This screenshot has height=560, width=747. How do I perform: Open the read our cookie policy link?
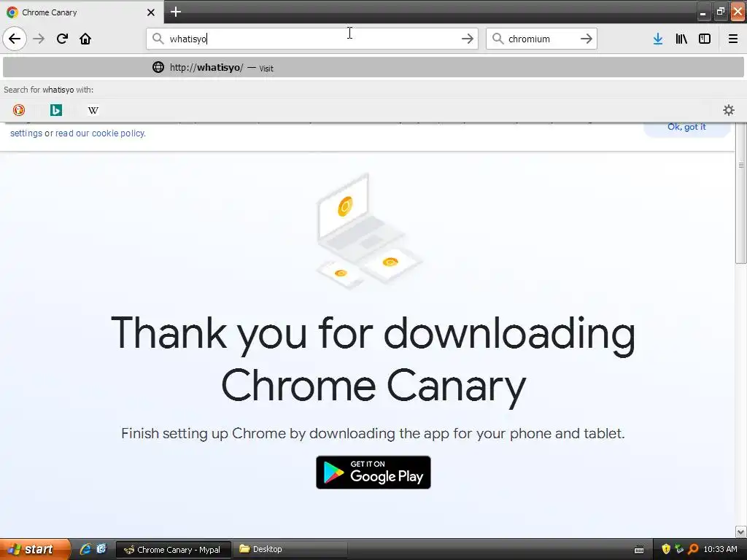click(x=100, y=133)
